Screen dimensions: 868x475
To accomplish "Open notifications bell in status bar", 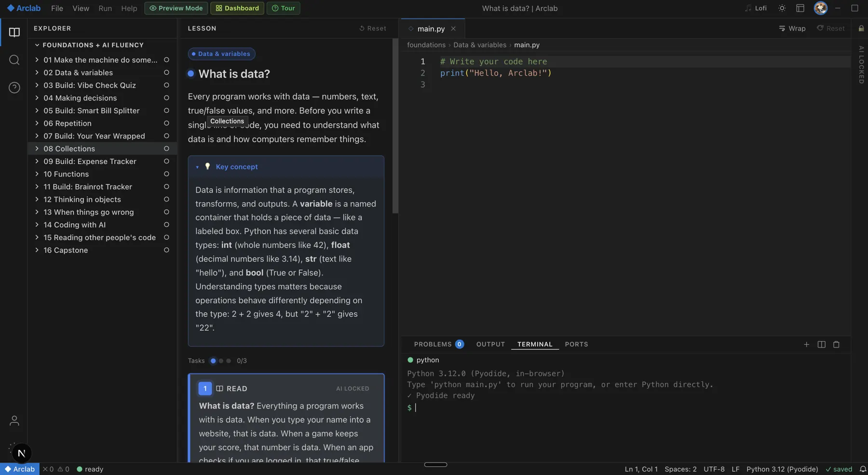I will (x=863, y=469).
